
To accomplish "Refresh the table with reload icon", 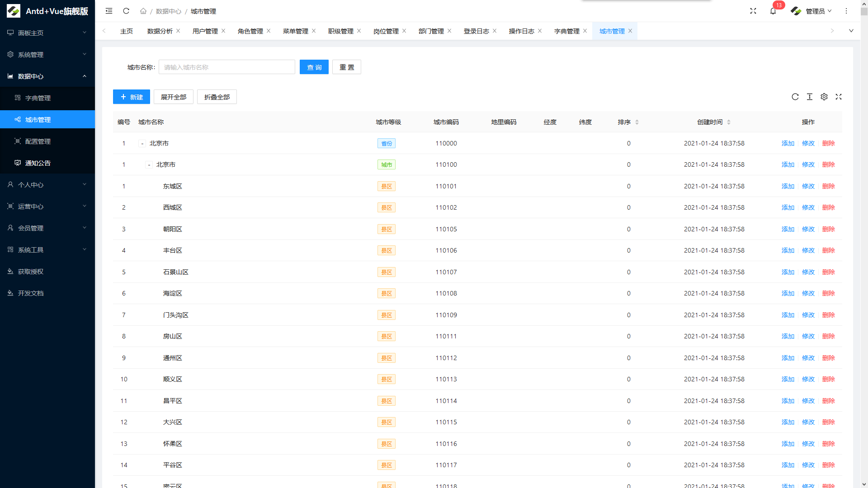I will coord(795,97).
